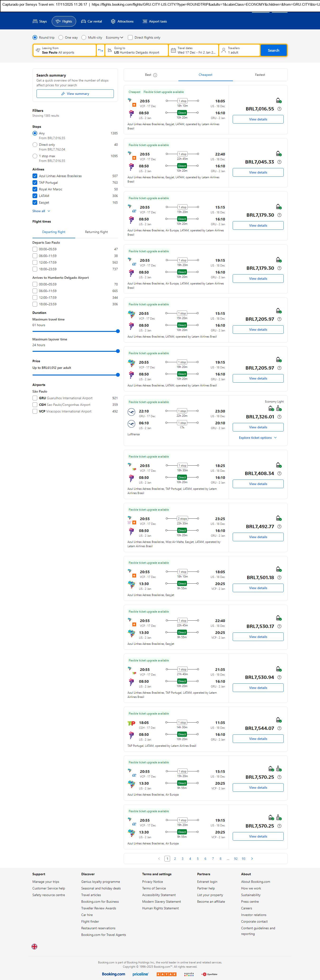Viewport: 320px width, 980px height.
Task: Expand Show all airlines list
Action: (41, 211)
